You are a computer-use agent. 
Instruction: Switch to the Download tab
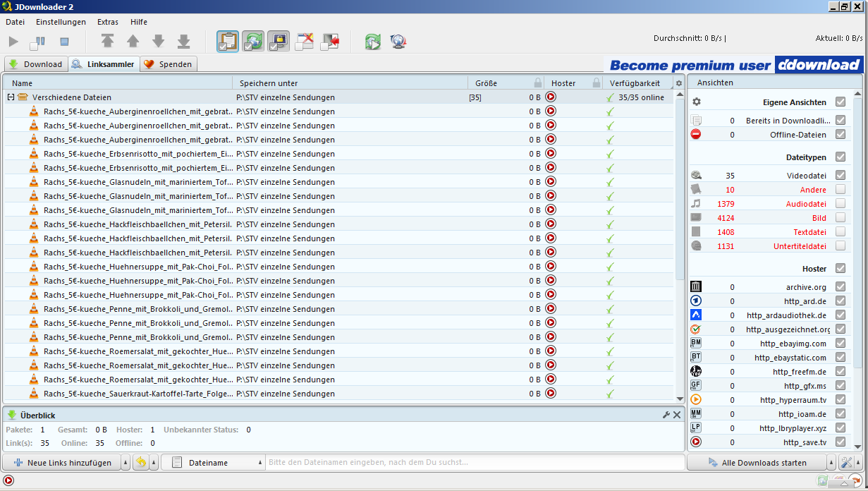coord(36,64)
